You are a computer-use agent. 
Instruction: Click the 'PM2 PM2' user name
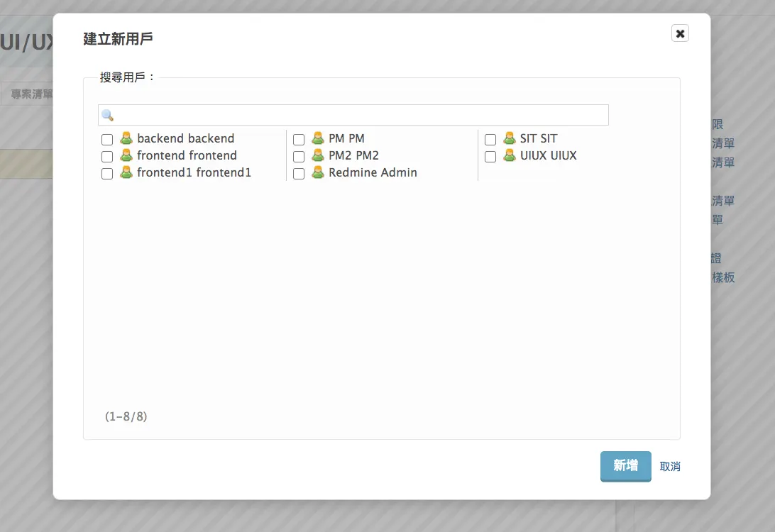(354, 155)
